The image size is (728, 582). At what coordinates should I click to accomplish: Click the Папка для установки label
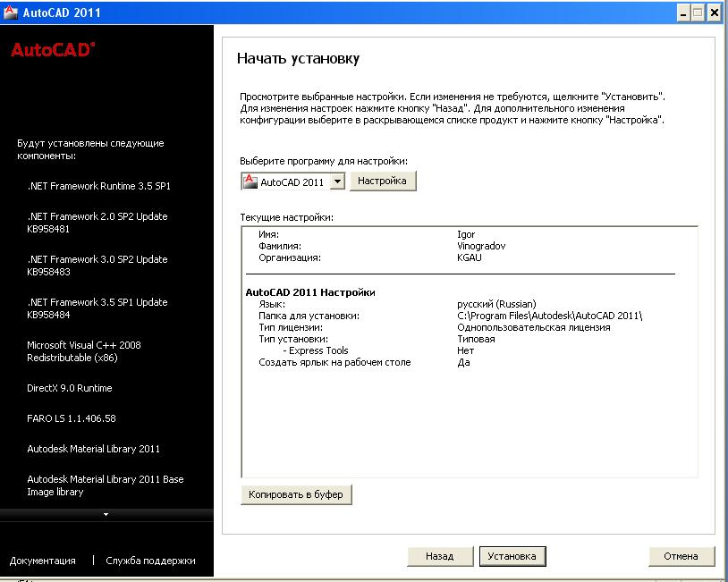(309, 316)
